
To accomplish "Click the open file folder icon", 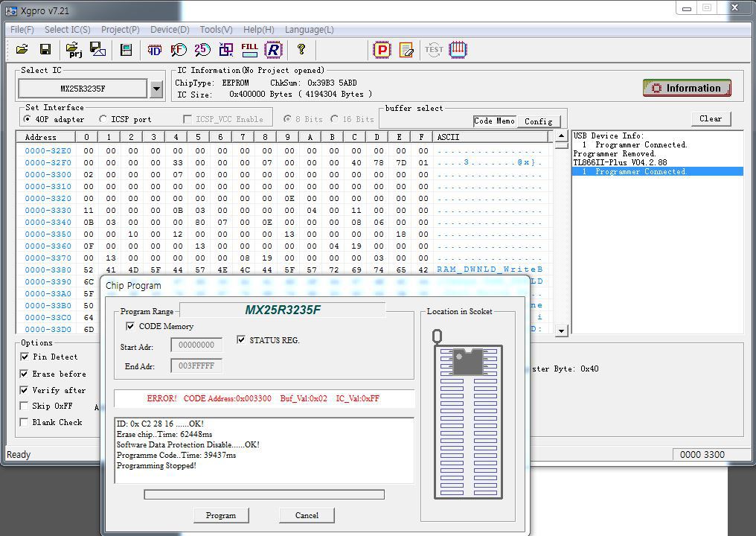I will click(x=22, y=50).
